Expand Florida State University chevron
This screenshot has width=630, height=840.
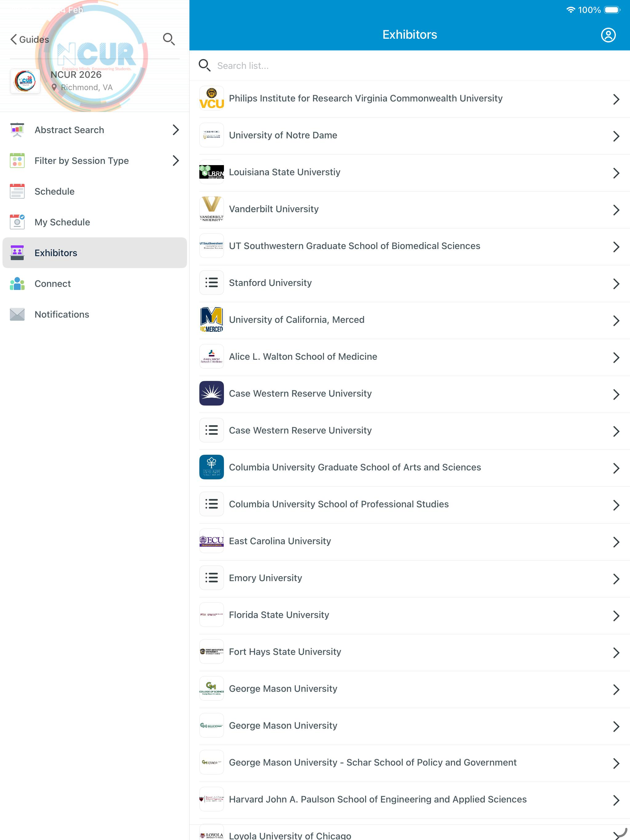pyautogui.click(x=616, y=616)
